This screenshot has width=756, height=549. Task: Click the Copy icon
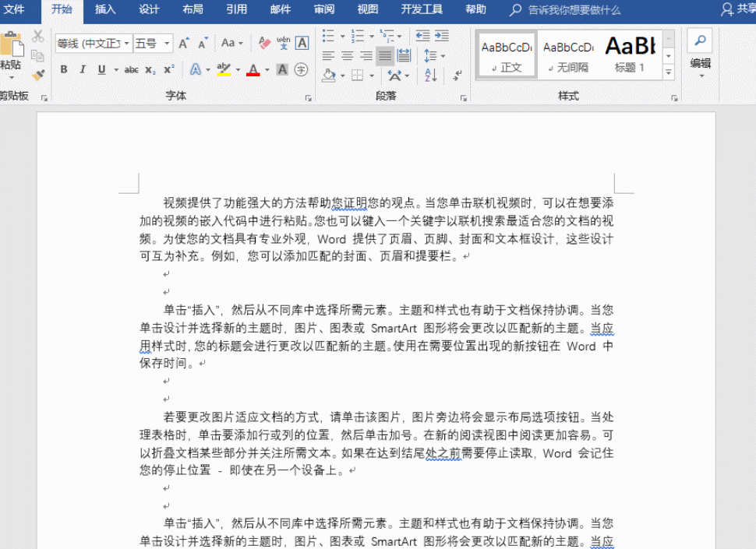tap(37, 56)
